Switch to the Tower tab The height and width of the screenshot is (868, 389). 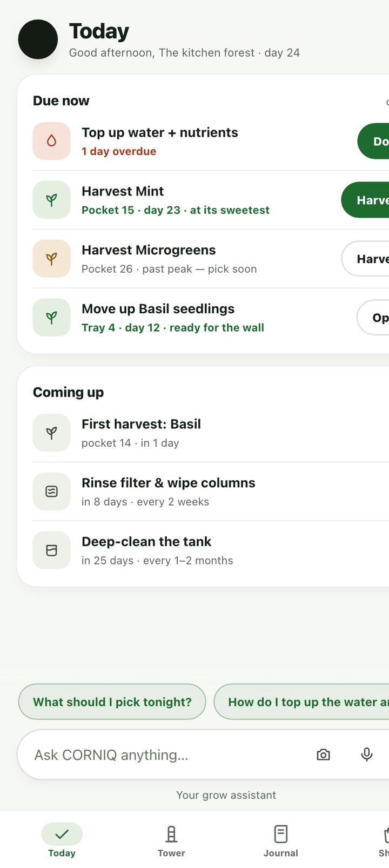coord(171,841)
